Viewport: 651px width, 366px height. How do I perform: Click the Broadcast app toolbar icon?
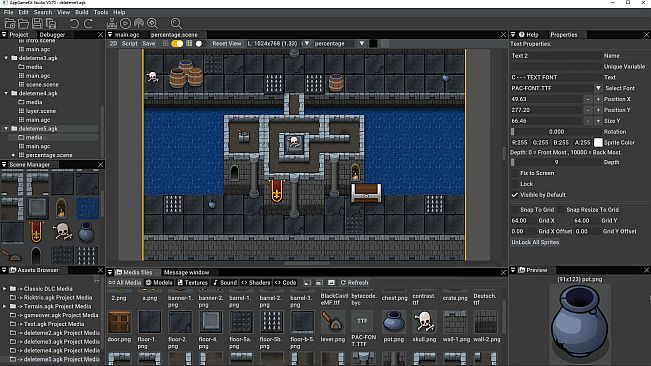point(139,23)
